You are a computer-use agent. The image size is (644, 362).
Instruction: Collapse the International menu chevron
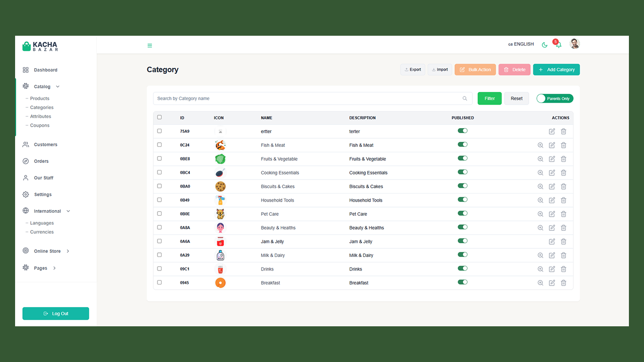pos(68,211)
